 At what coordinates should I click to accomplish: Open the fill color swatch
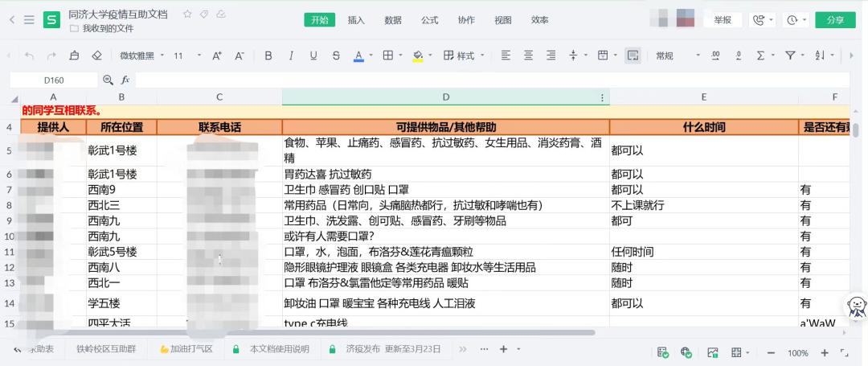(x=417, y=56)
